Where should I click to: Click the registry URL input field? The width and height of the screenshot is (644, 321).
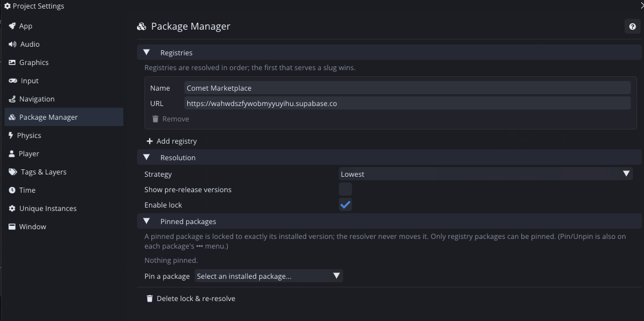408,103
